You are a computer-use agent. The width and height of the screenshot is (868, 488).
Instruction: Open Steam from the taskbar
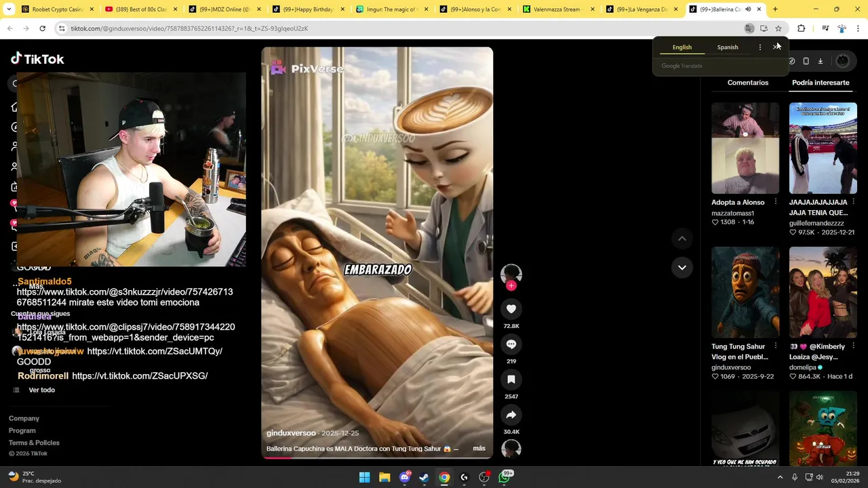click(x=424, y=477)
